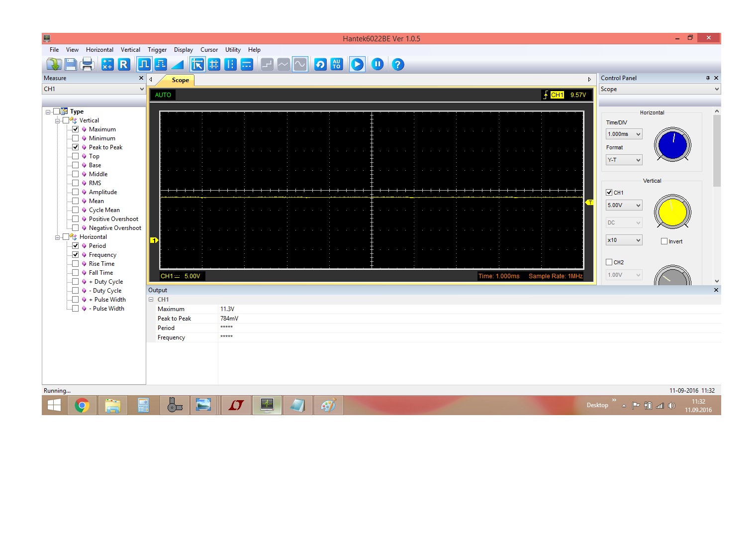Open the math operations toolbar icon

107,64
